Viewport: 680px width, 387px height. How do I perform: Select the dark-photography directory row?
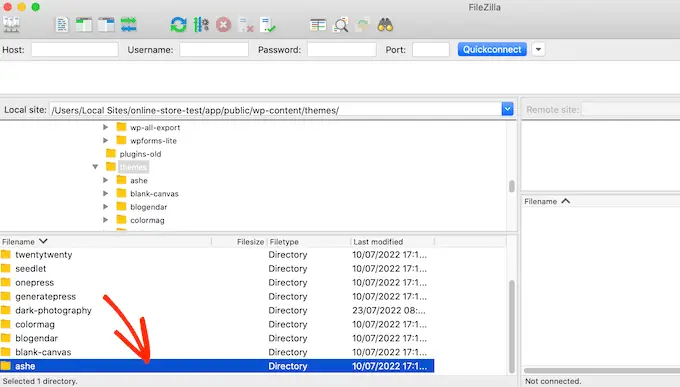(x=217, y=310)
